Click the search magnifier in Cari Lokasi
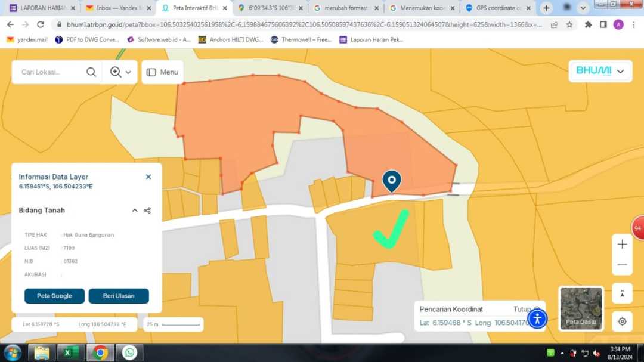Screen dimensions: 644x362 click(x=91, y=72)
